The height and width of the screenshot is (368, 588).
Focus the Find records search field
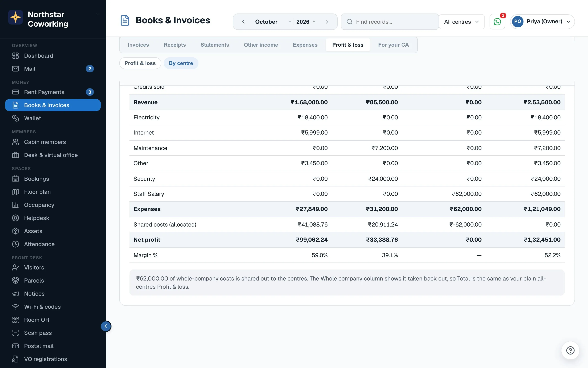(x=390, y=22)
